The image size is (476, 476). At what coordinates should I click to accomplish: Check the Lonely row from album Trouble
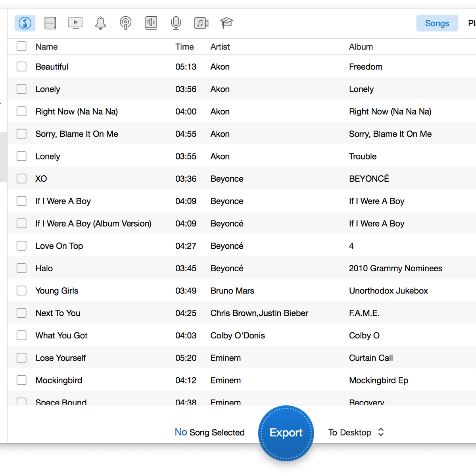[21, 156]
